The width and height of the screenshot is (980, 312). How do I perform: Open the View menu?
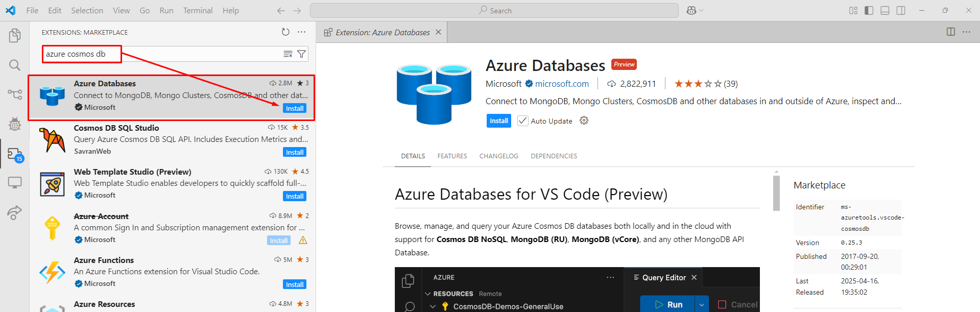click(121, 11)
